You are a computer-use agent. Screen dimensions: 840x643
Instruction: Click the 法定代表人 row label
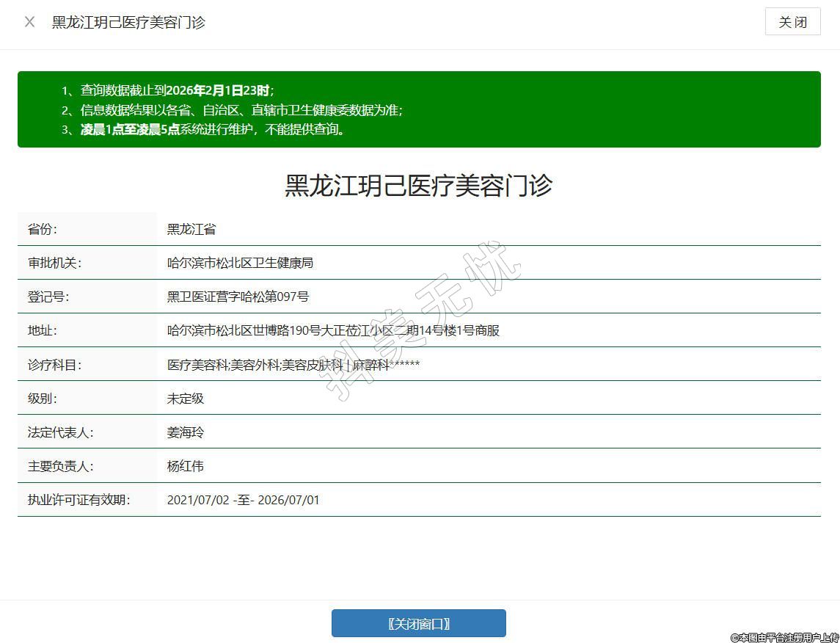pos(61,432)
